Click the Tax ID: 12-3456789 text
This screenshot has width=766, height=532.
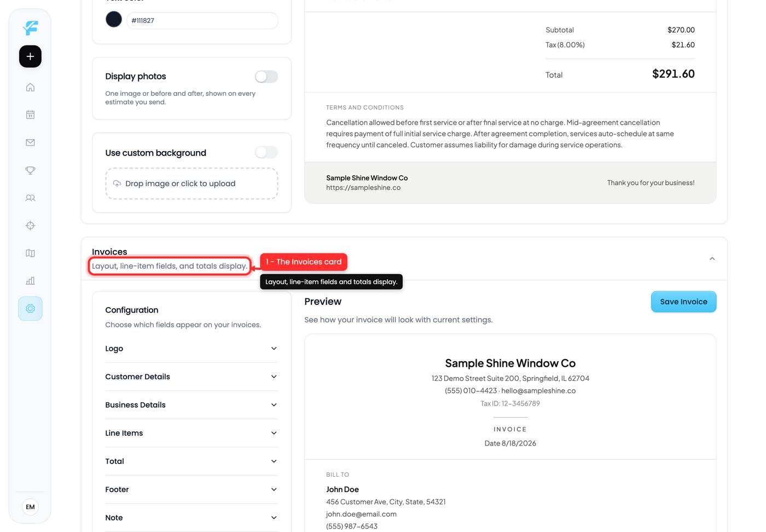coord(510,403)
